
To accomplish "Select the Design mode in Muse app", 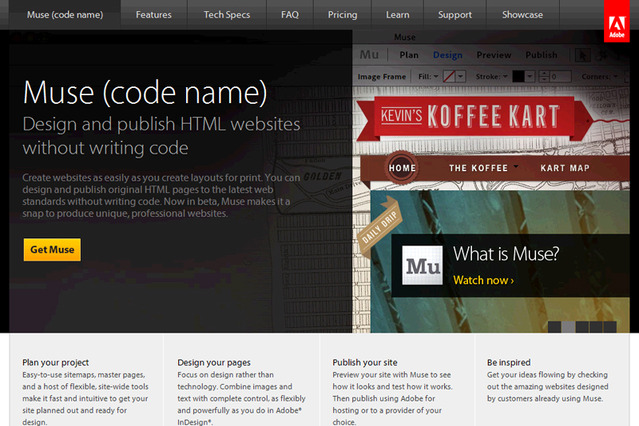I will 447,55.
